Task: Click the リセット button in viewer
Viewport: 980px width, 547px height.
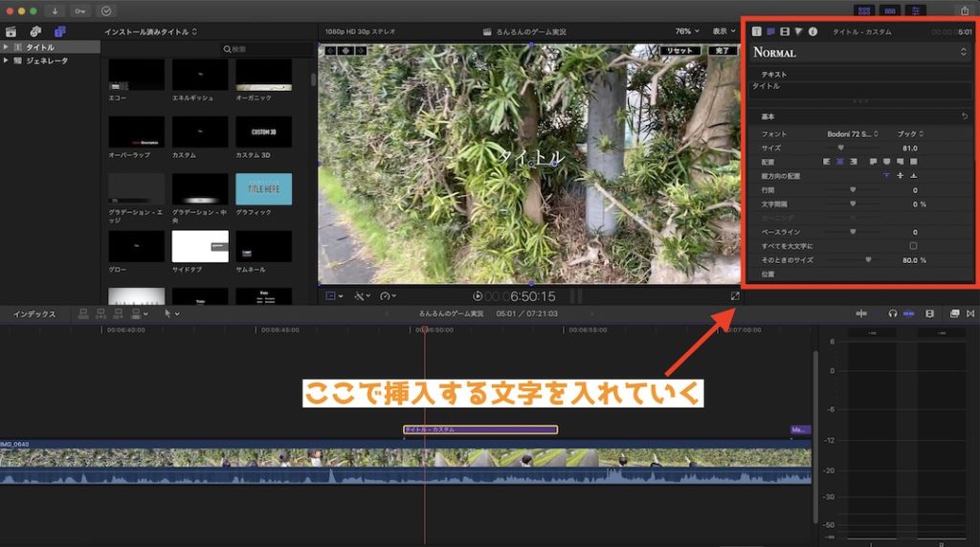Action: pos(679,51)
